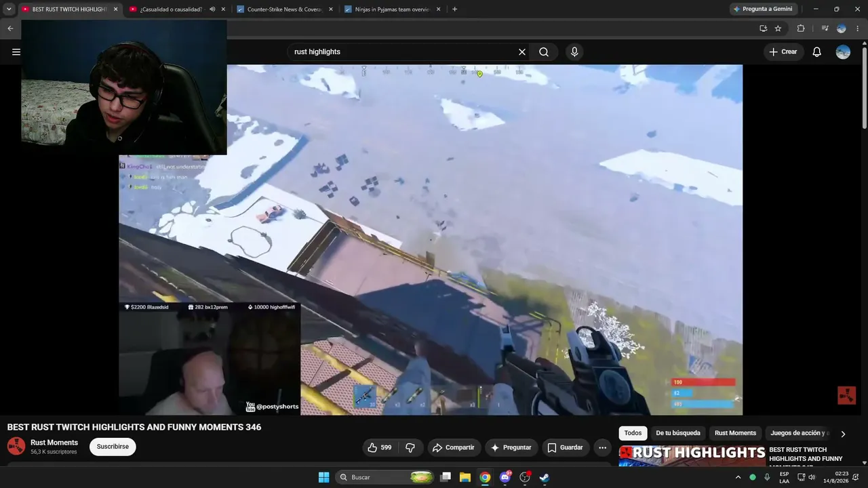
Task: Subscribe with the 'Suscribirse' button
Action: pos(113,447)
